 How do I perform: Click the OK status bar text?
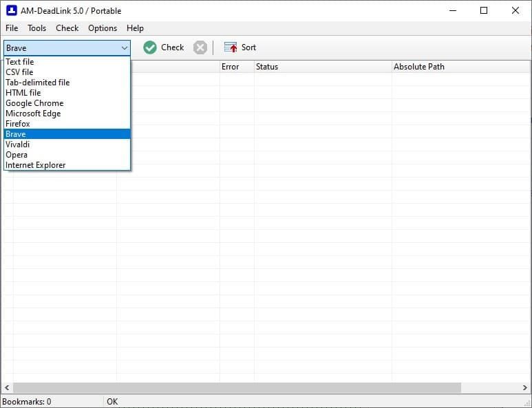112,402
